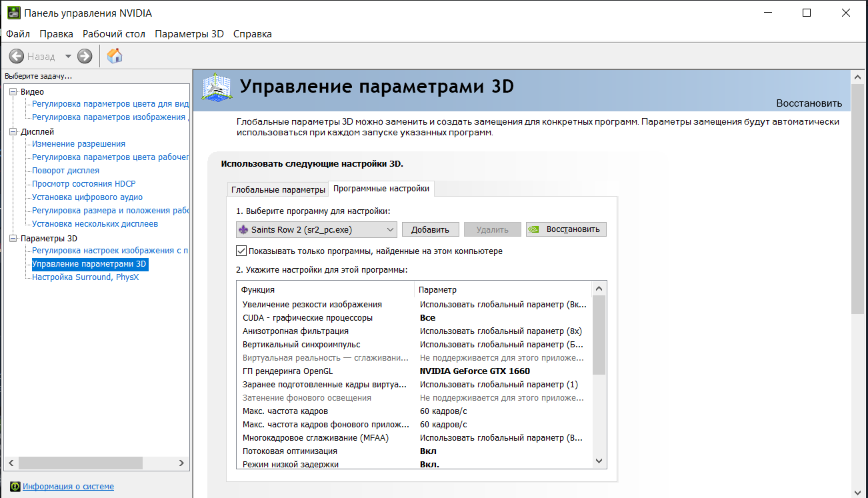Select the Макс. частота кадров row

coord(414,411)
